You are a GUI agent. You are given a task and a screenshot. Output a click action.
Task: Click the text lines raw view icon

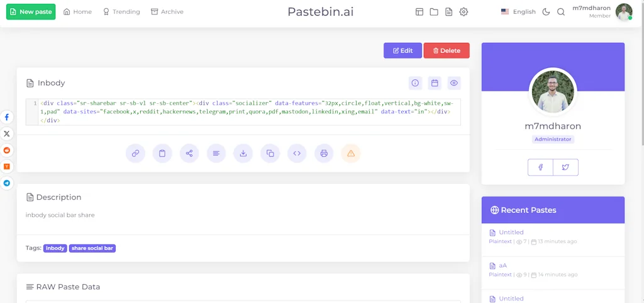[x=216, y=153]
